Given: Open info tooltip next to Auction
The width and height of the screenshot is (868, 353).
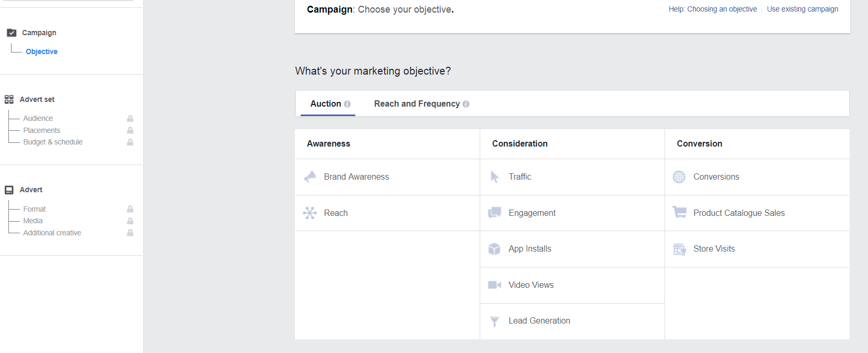Looking at the screenshot, I should (x=347, y=104).
